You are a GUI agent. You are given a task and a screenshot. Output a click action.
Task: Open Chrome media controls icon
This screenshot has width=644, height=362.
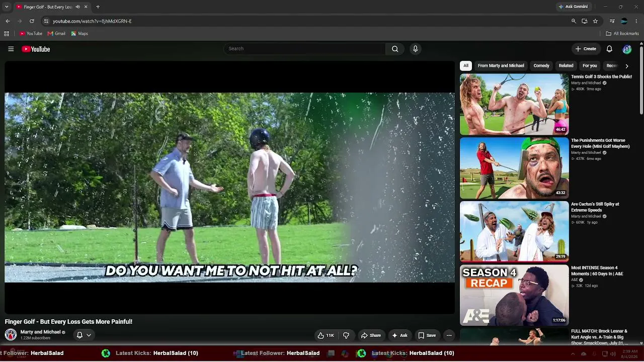click(612, 21)
